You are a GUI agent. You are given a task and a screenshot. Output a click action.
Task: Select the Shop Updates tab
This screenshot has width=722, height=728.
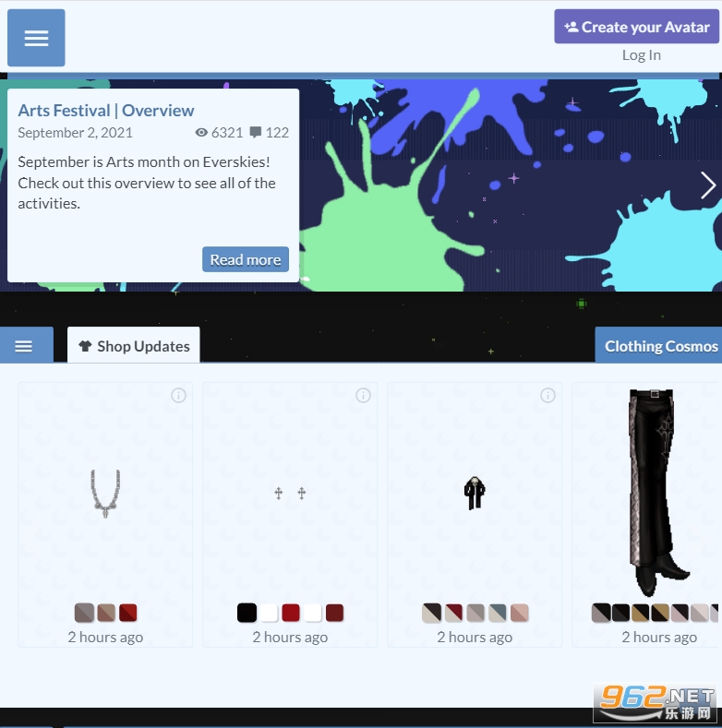coord(134,345)
